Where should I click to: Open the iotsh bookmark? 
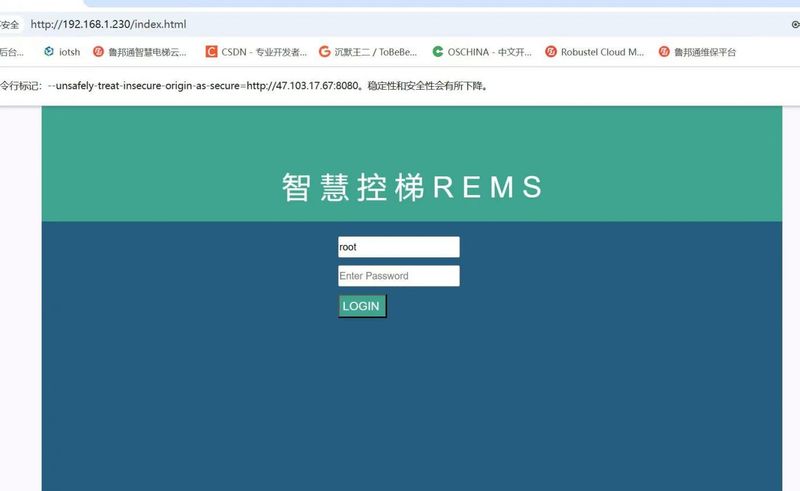(x=62, y=52)
